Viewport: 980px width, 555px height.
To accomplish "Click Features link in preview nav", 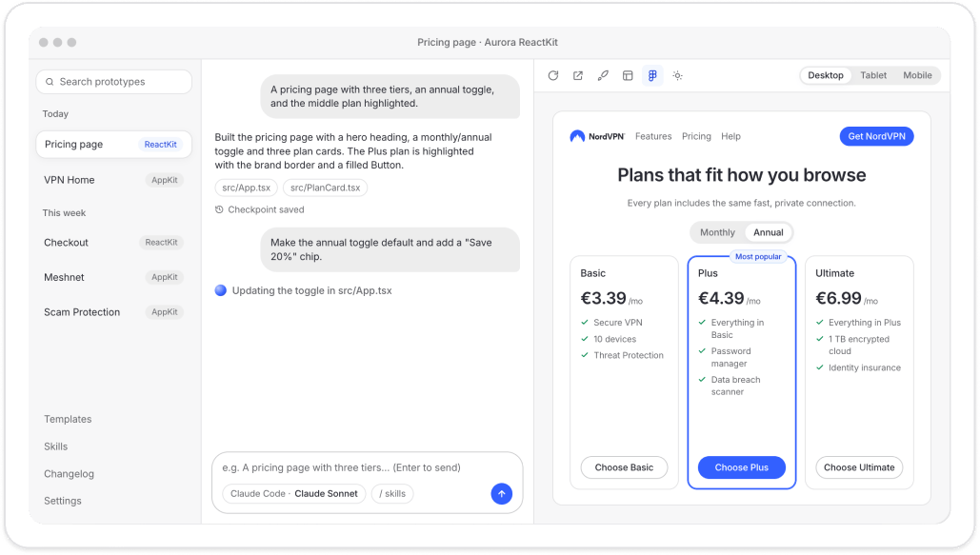I will coord(653,136).
